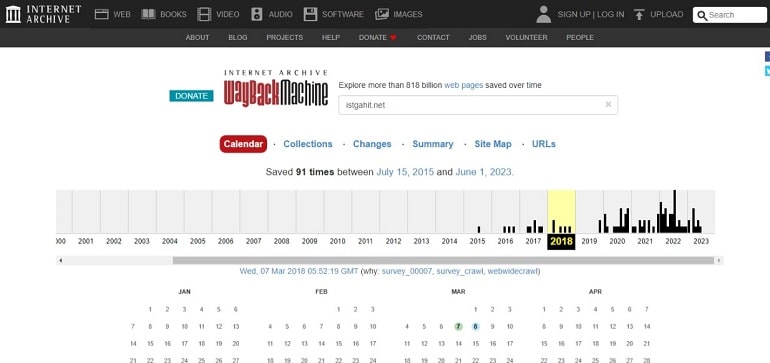Open the Books section icon
This screenshot has width=770, height=363.
[x=148, y=14]
